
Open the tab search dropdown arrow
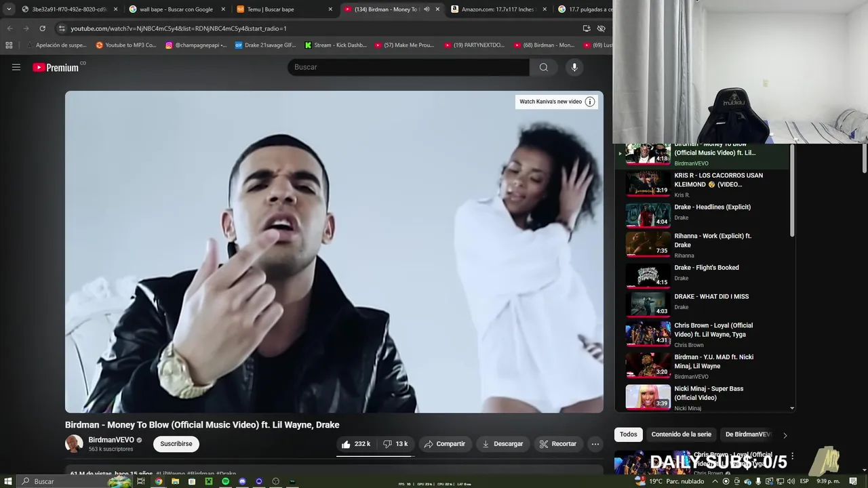[x=9, y=9]
